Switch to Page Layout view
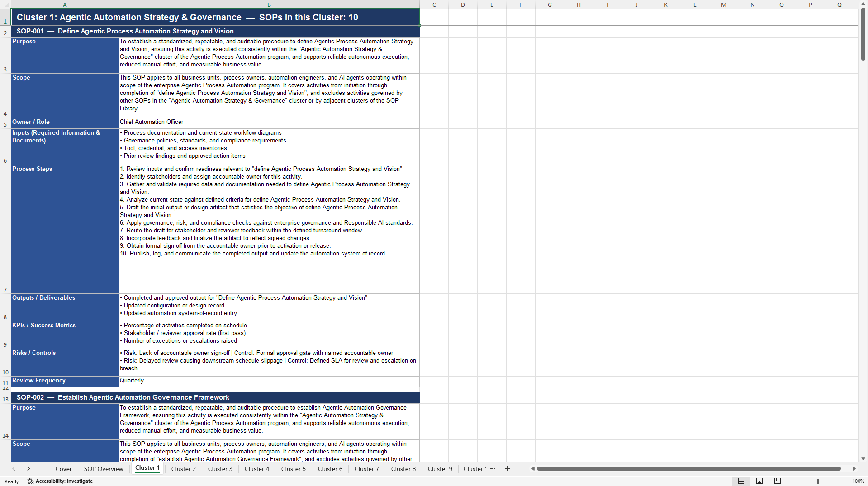Image resolution: width=868 pixels, height=486 pixels. [x=759, y=481]
